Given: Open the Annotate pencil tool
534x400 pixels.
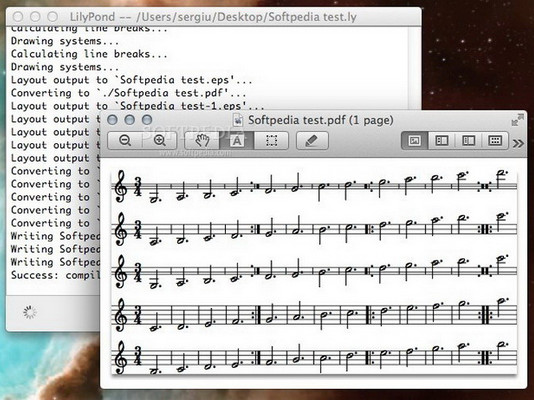Looking at the screenshot, I should pyautogui.click(x=312, y=140).
